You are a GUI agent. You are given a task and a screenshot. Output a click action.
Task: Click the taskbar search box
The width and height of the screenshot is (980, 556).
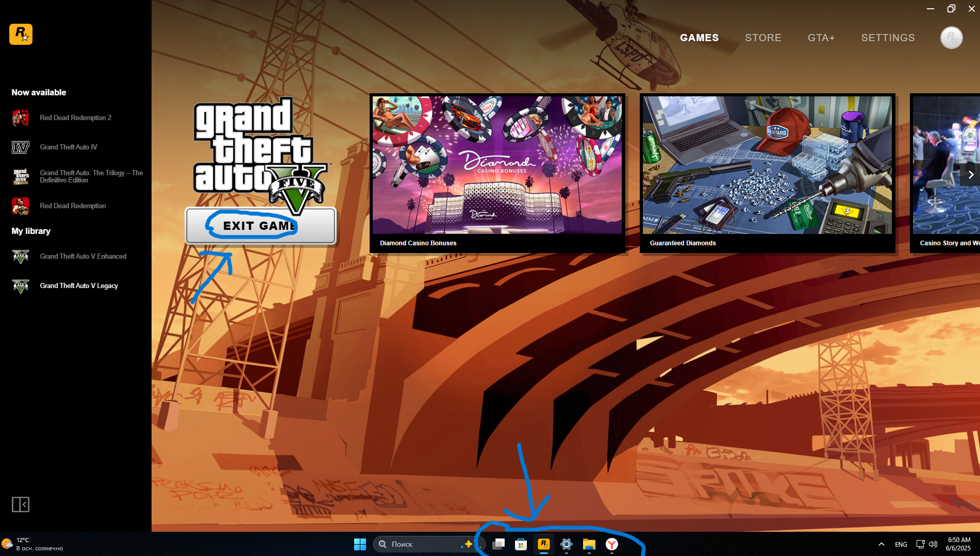tap(429, 544)
